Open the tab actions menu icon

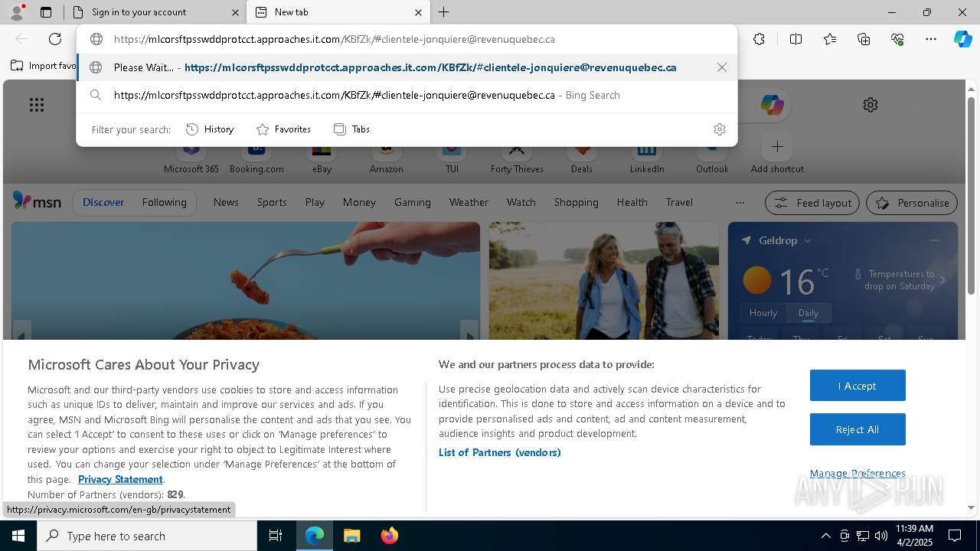click(46, 12)
